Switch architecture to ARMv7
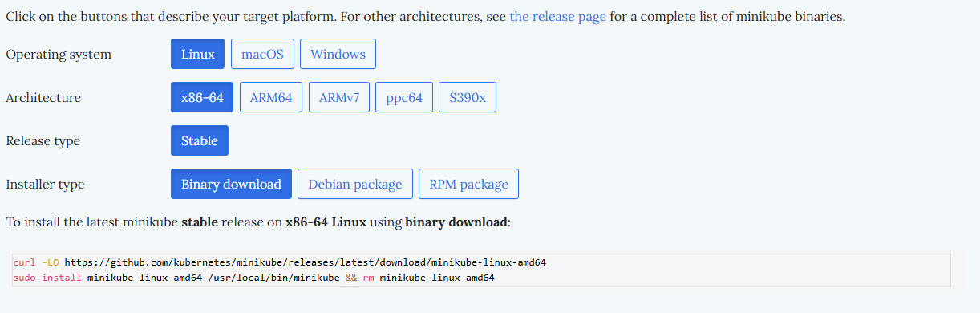 point(339,98)
